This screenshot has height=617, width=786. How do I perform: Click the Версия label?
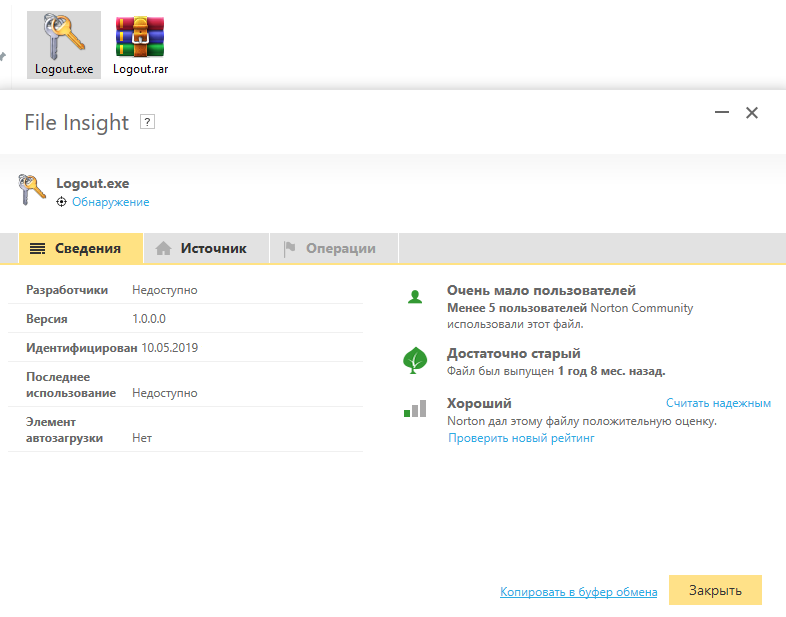[47, 319]
